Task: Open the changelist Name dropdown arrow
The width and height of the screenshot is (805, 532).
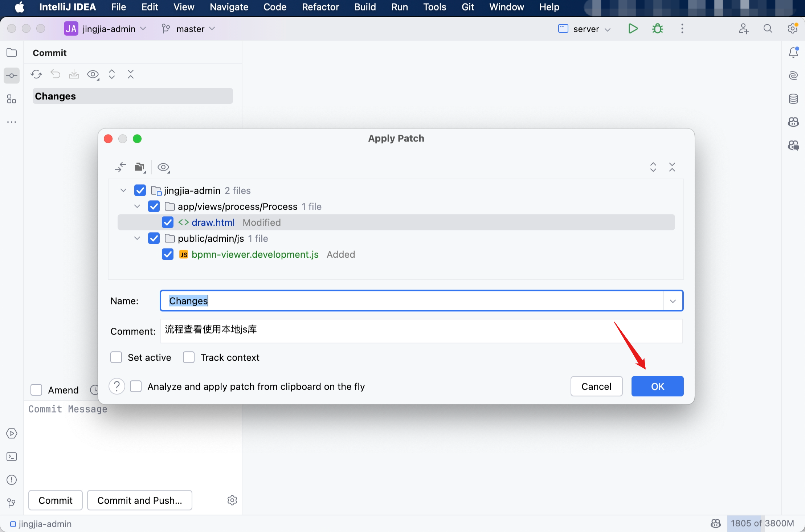Action: pyautogui.click(x=673, y=301)
